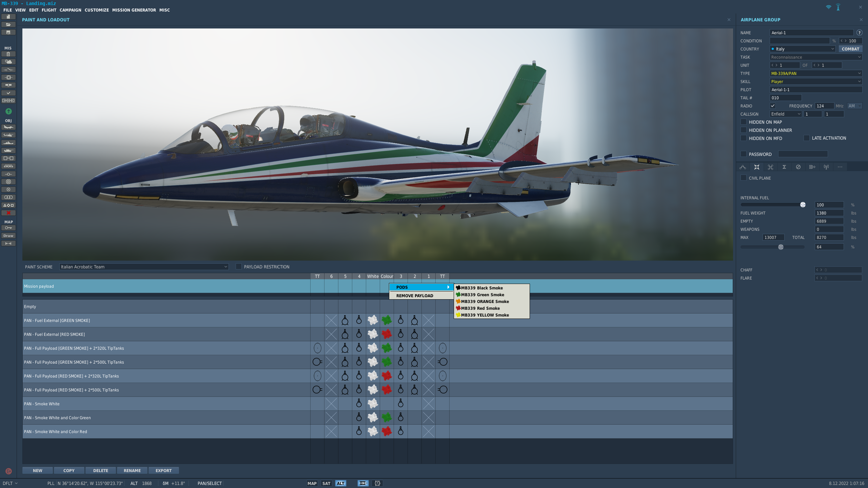
Task: Open the summary sigma tab icon
Action: pyautogui.click(x=784, y=167)
